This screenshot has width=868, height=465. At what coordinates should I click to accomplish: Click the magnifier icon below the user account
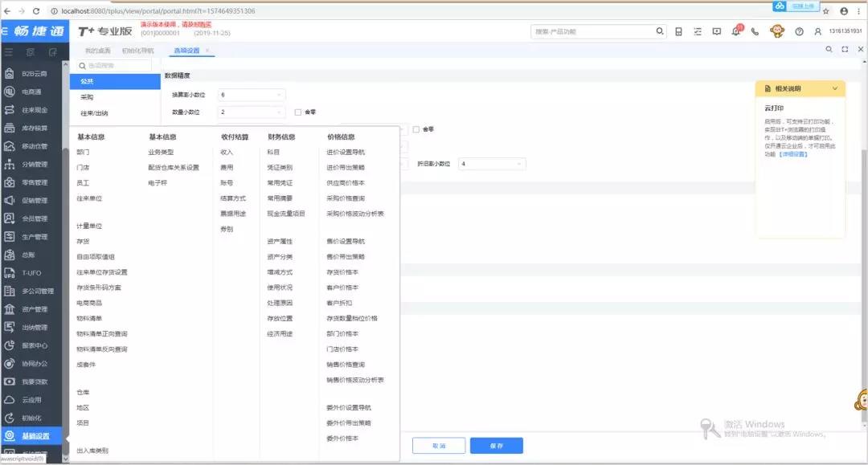click(x=829, y=49)
